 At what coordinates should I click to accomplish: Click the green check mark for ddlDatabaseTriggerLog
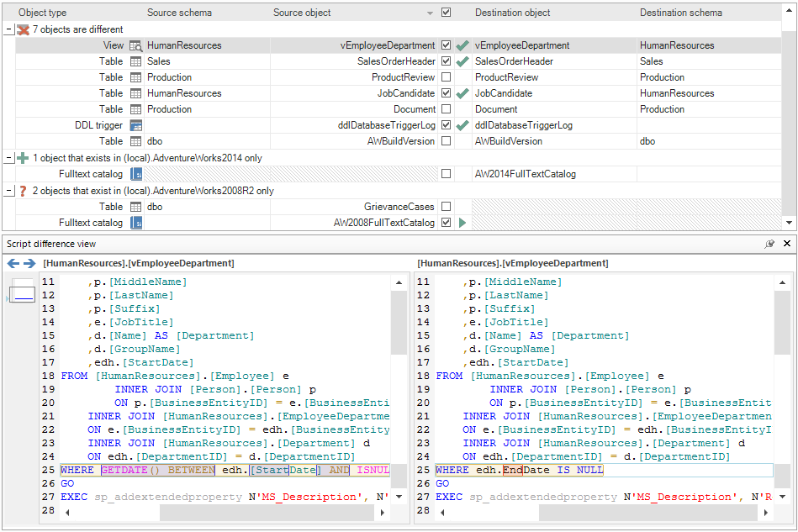[x=462, y=125]
